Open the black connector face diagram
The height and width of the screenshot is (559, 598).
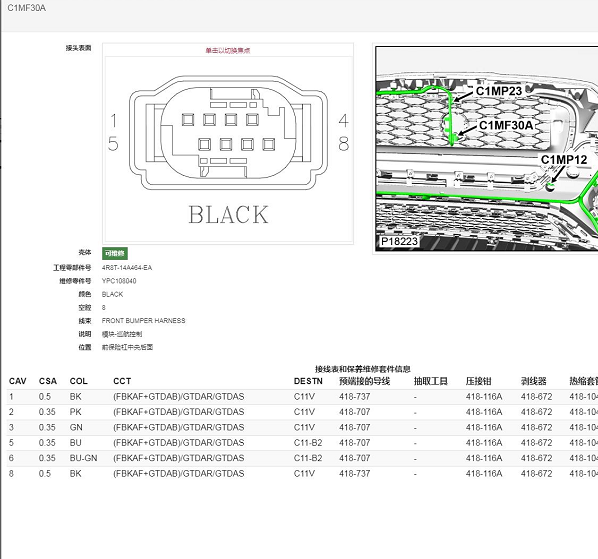228,149
